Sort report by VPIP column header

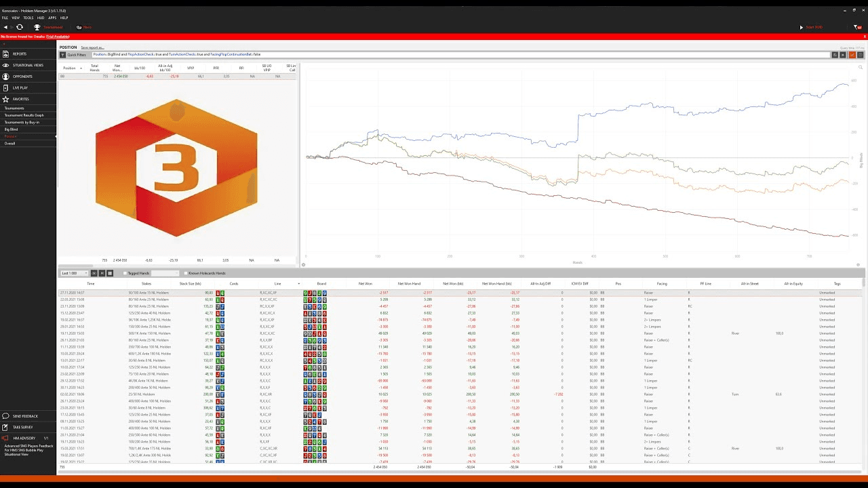tap(191, 68)
